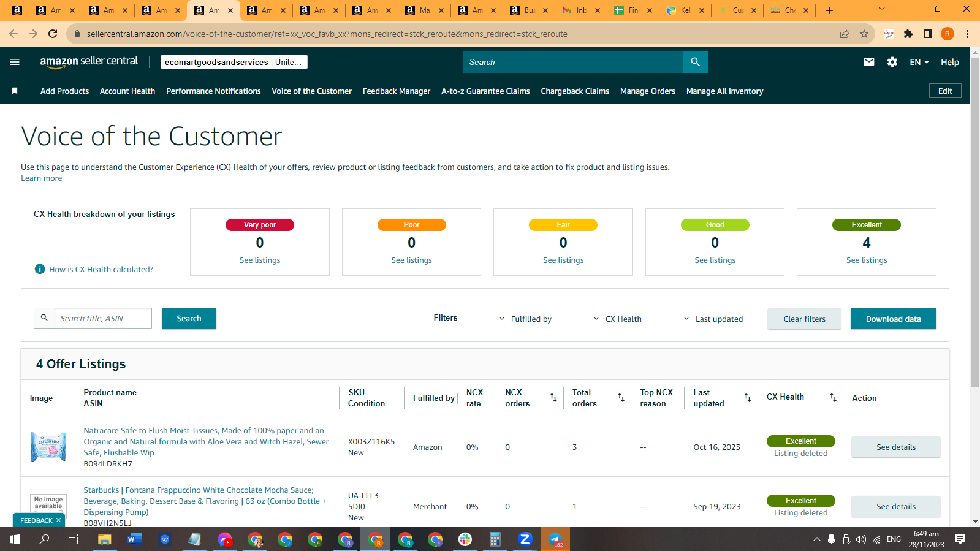
Task: Open the Natracare Safe to Flush product link
Action: coord(206,441)
